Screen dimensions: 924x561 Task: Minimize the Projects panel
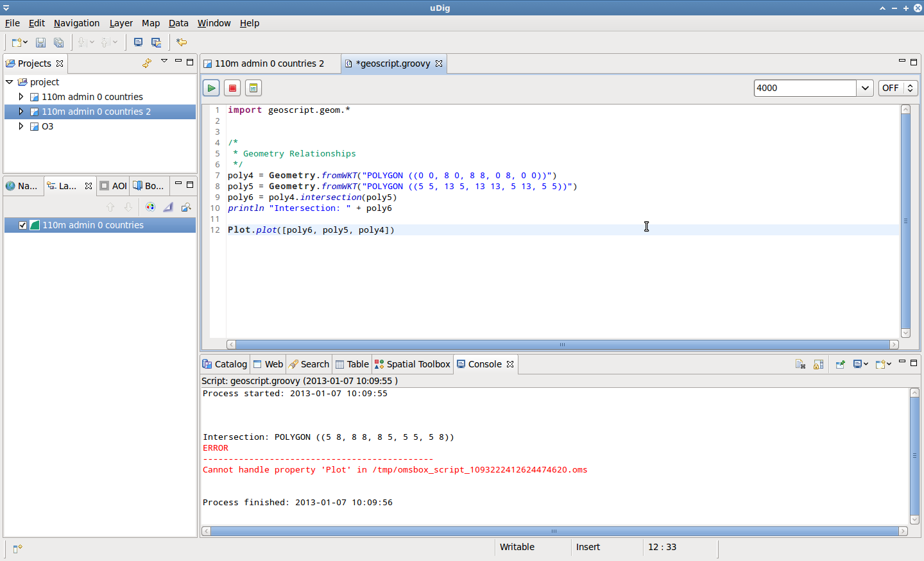click(178, 62)
